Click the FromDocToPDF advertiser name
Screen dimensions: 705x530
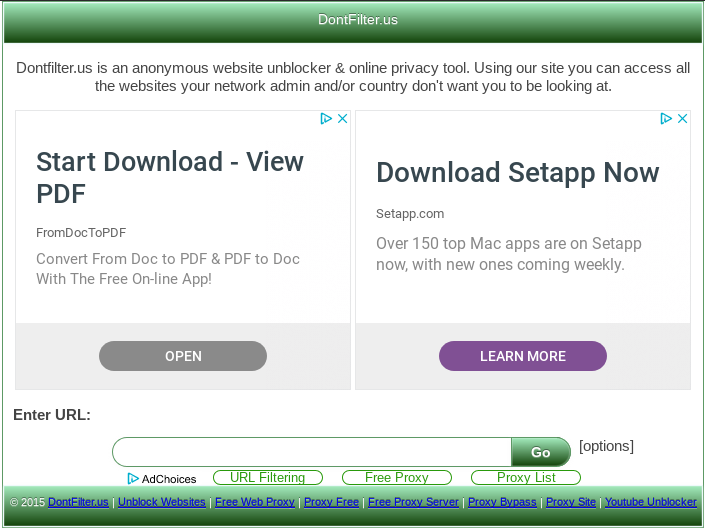coord(81,233)
